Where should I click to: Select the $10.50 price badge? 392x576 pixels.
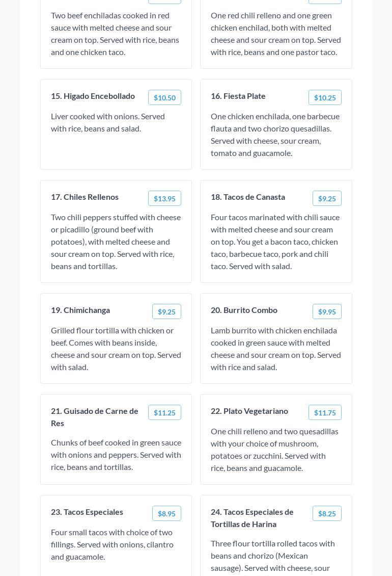164,97
